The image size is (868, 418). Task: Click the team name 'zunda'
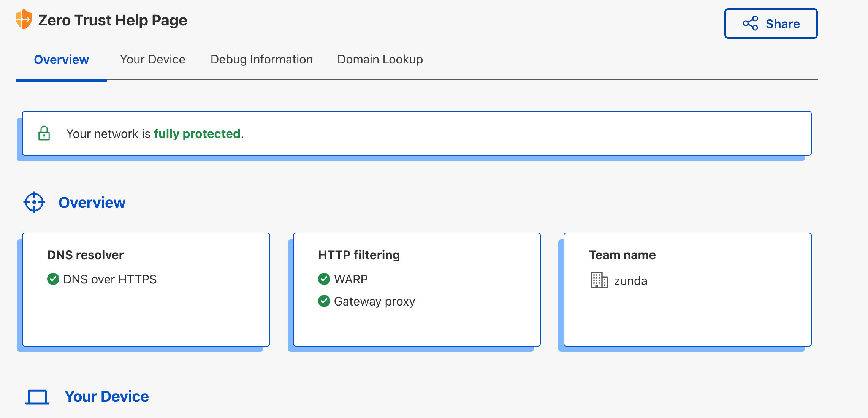[x=631, y=281]
